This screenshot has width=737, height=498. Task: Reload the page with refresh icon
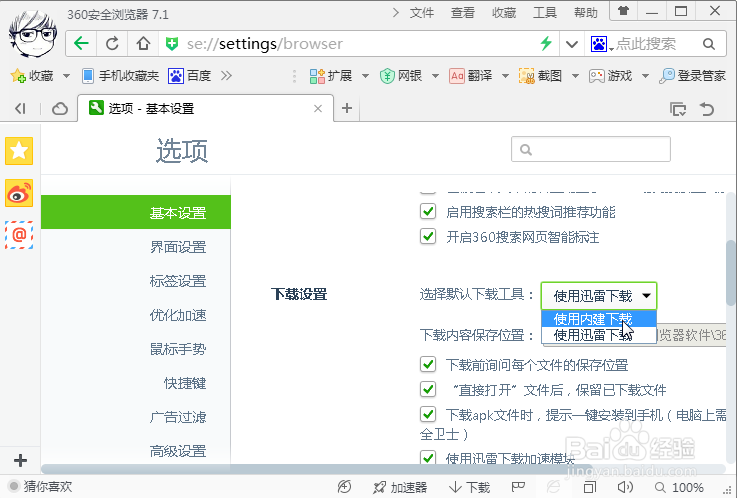112,44
